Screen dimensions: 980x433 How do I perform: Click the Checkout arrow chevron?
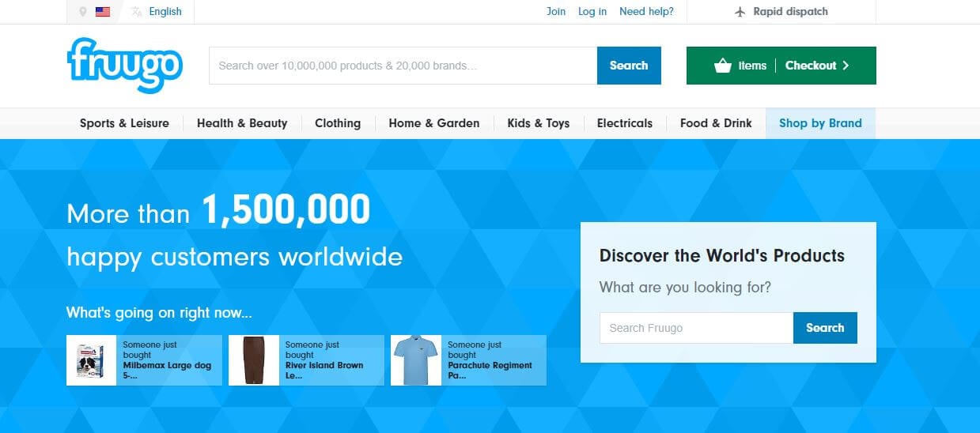846,66
